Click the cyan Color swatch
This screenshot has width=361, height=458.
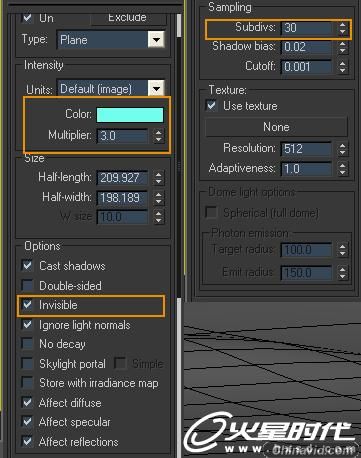[x=130, y=115]
